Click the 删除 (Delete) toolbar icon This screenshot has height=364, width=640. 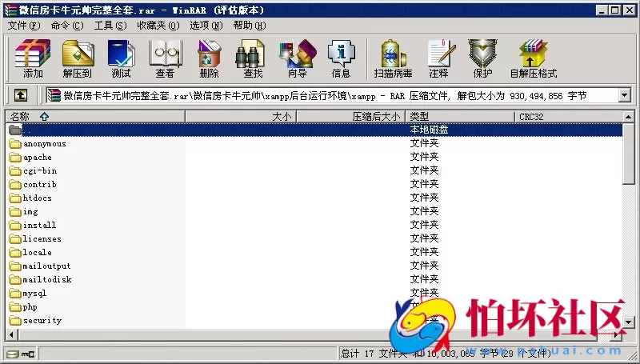coord(209,58)
